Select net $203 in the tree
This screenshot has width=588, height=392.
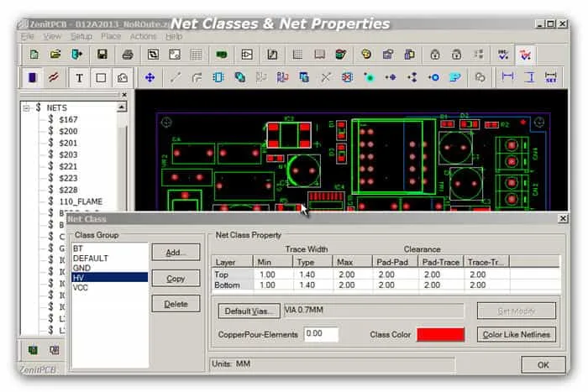pos(68,154)
